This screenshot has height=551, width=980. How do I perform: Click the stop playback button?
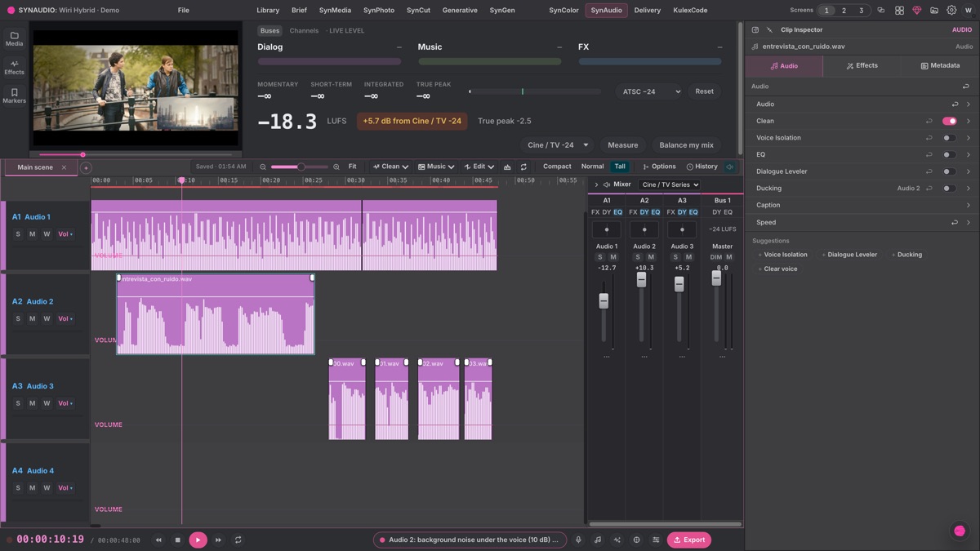click(177, 540)
